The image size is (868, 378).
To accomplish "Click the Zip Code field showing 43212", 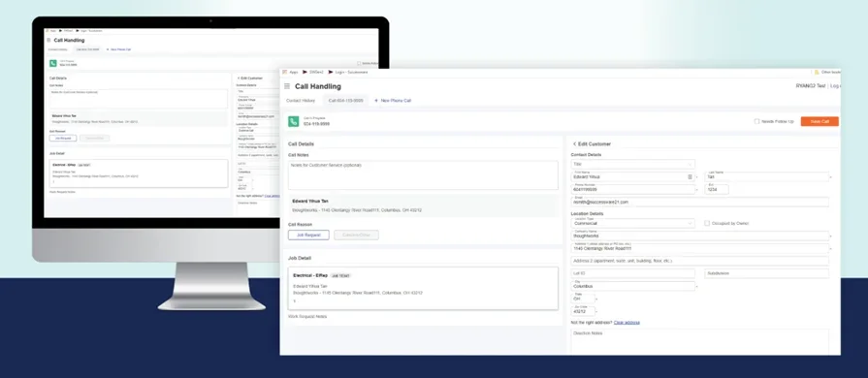I will pos(583,311).
